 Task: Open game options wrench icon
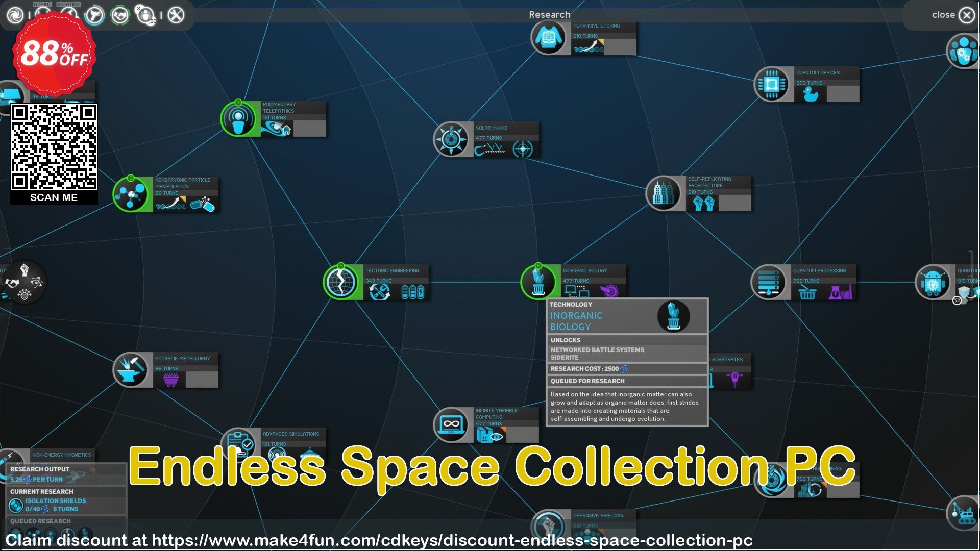tap(176, 15)
